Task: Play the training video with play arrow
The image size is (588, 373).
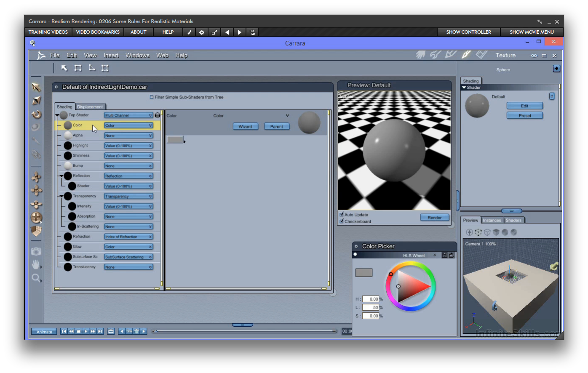Action: click(x=240, y=32)
